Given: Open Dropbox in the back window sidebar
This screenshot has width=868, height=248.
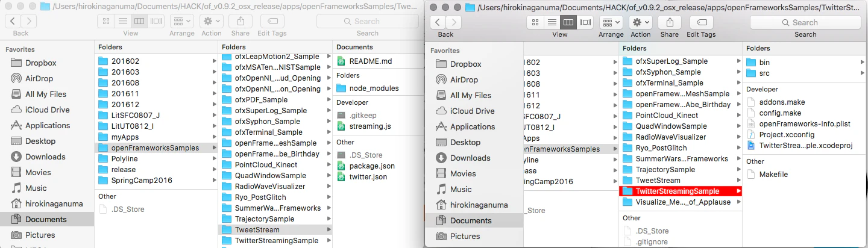Looking at the screenshot, I should click(x=40, y=63).
